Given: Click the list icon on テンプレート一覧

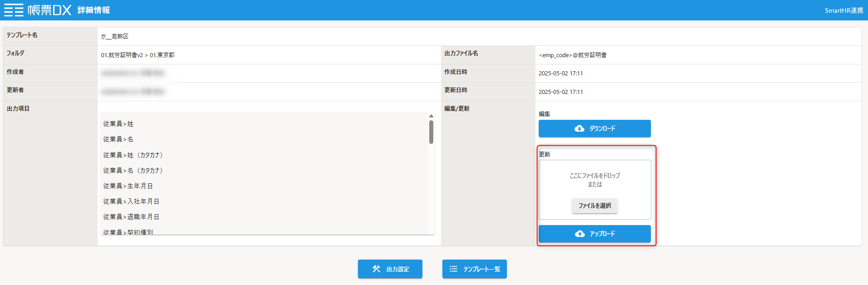Looking at the screenshot, I should click(x=453, y=269).
